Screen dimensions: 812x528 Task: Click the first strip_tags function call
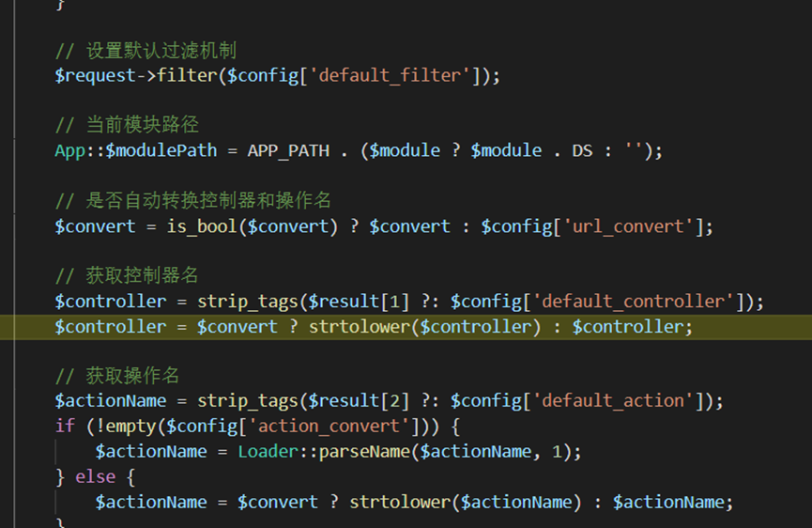point(248,302)
